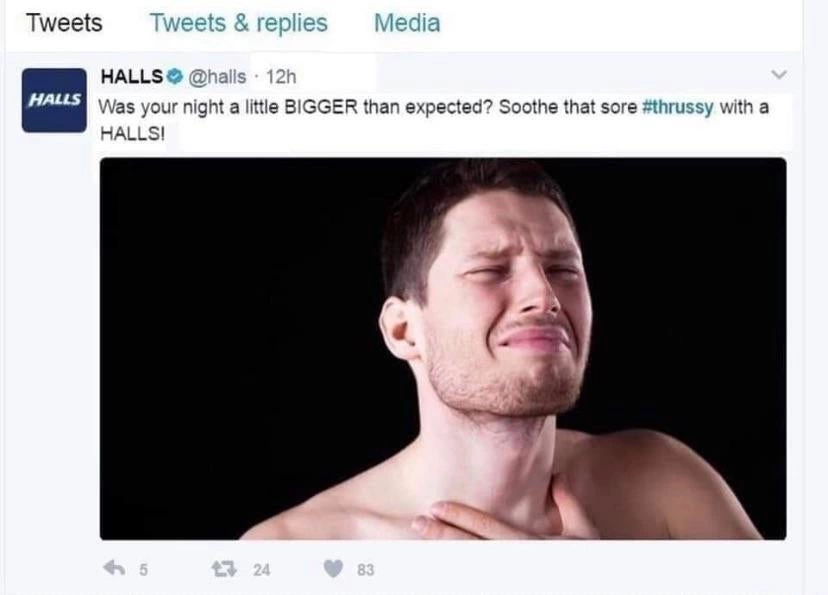Click the HALLS profile avatar

[x=54, y=100]
